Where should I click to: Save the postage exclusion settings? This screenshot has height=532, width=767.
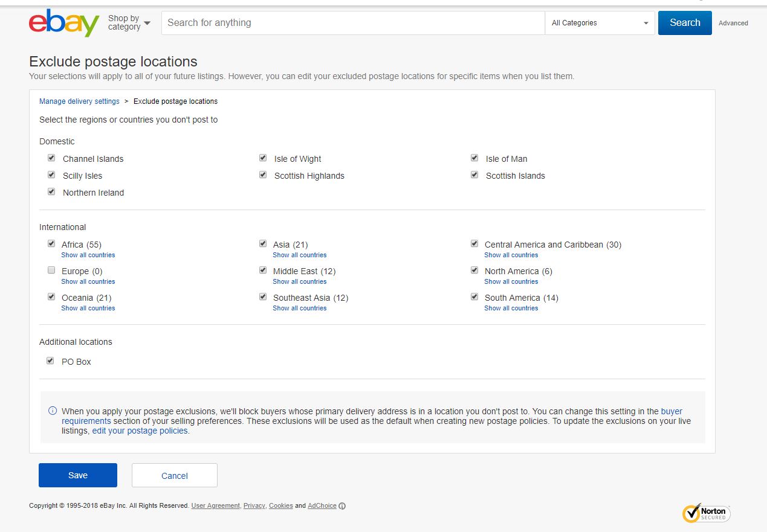point(77,475)
